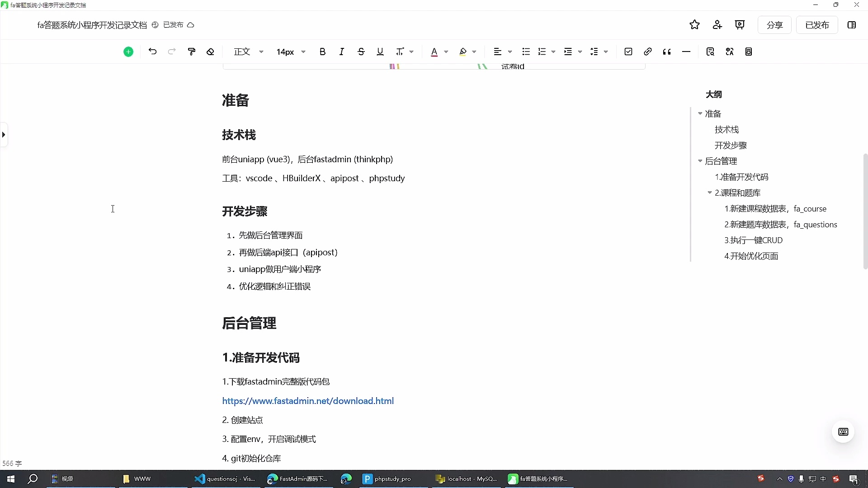Toggle the bulleted list
The image size is (868, 488).
click(526, 52)
